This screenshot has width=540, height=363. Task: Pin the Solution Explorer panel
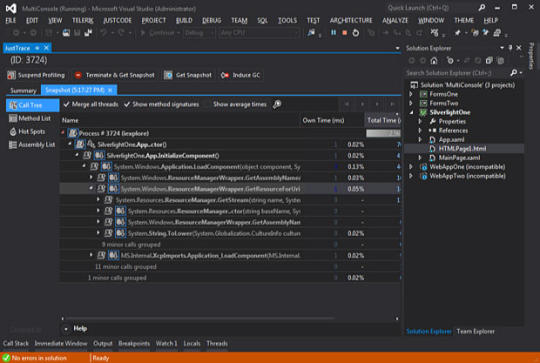tap(510, 48)
